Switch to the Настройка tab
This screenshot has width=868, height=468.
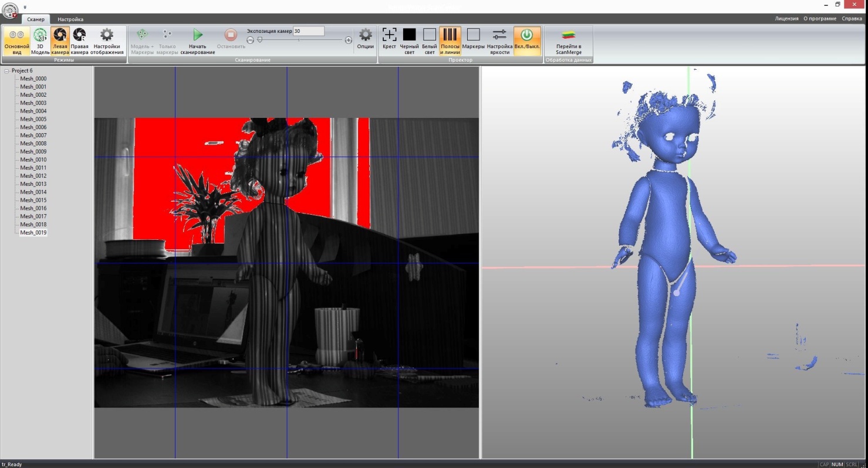coord(70,19)
